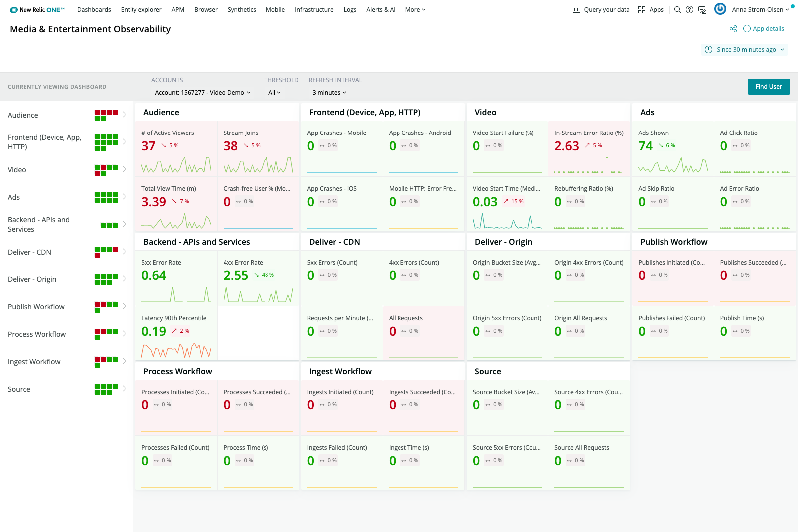The height and width of the screenshot is (532, 798).
Task: Click the Find User button
Action: 768,86
